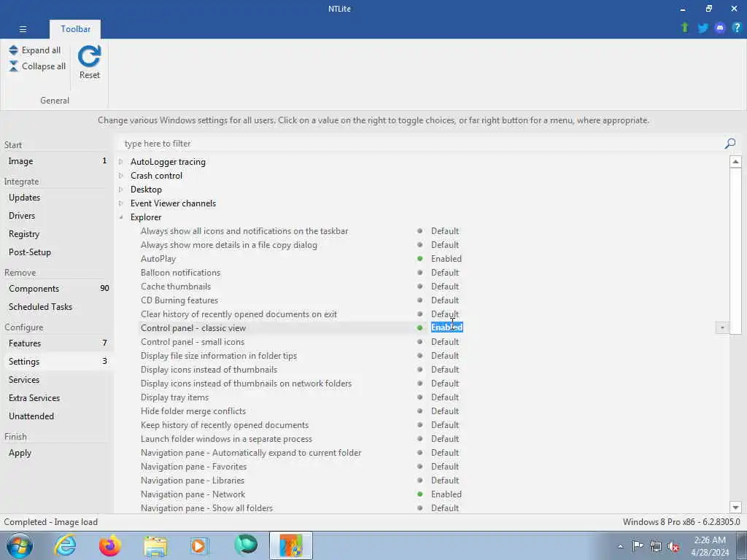Open the hamburger application menu
The height and width of the screenshot is (560, 747).
tap(23, 29)
